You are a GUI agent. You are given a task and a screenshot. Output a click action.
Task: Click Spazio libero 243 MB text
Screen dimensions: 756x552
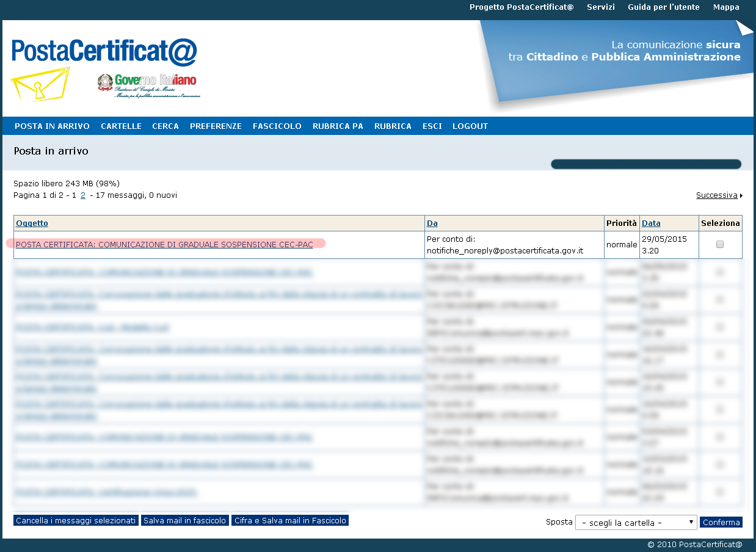tap(67, 183)
